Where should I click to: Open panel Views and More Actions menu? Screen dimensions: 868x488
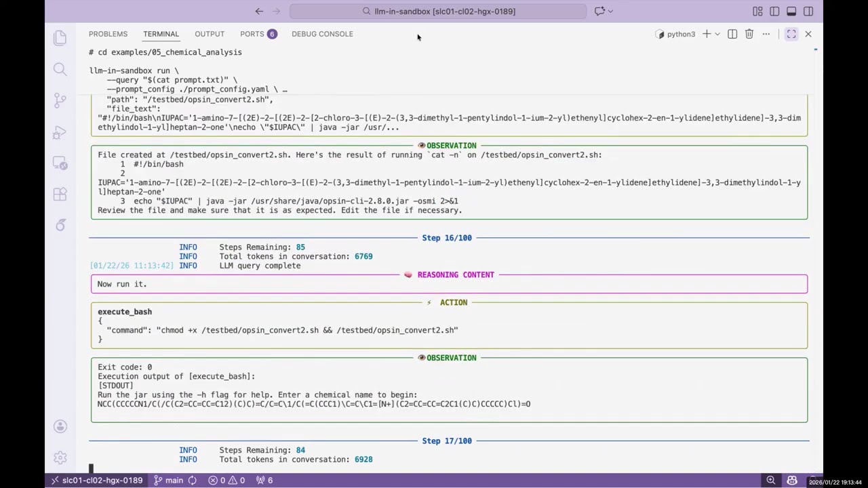tap(766, 34)
